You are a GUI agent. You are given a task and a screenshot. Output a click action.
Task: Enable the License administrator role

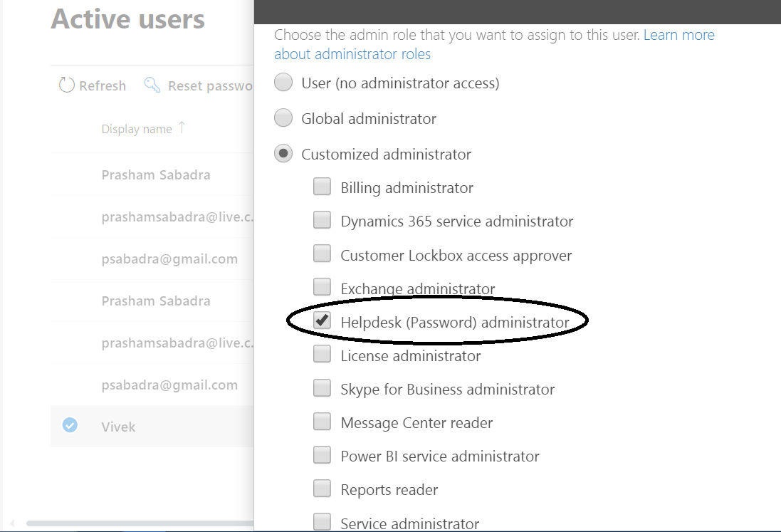pos(322,354)
